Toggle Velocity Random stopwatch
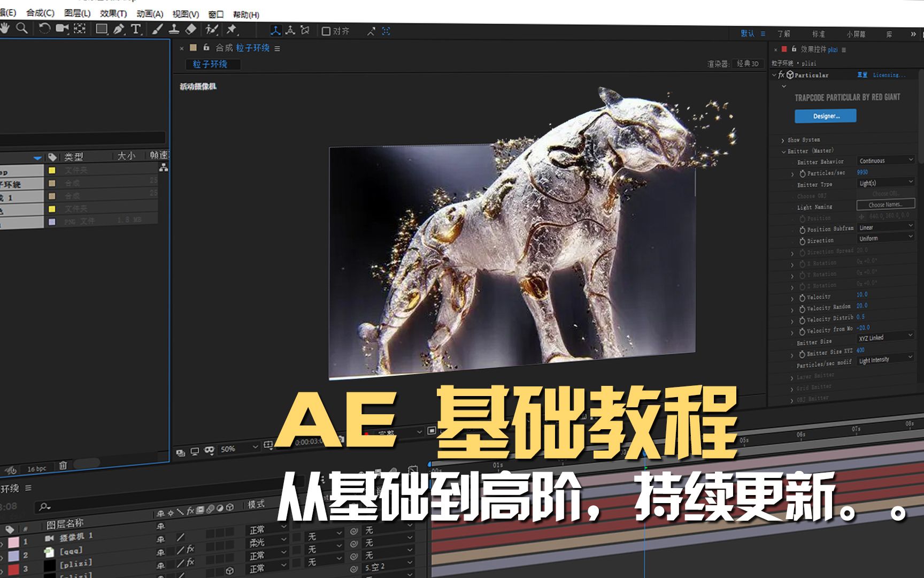Viewport: 924px width, 578px height. (x=802, y=308)
